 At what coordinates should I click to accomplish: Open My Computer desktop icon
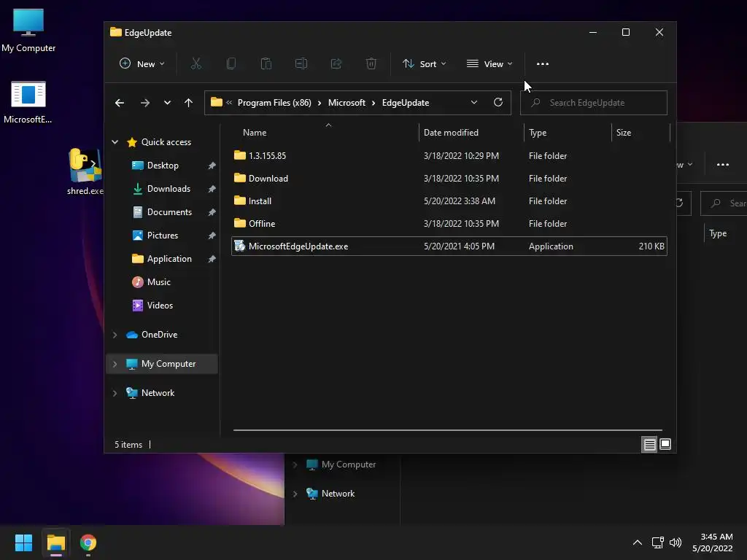(28, 31)
